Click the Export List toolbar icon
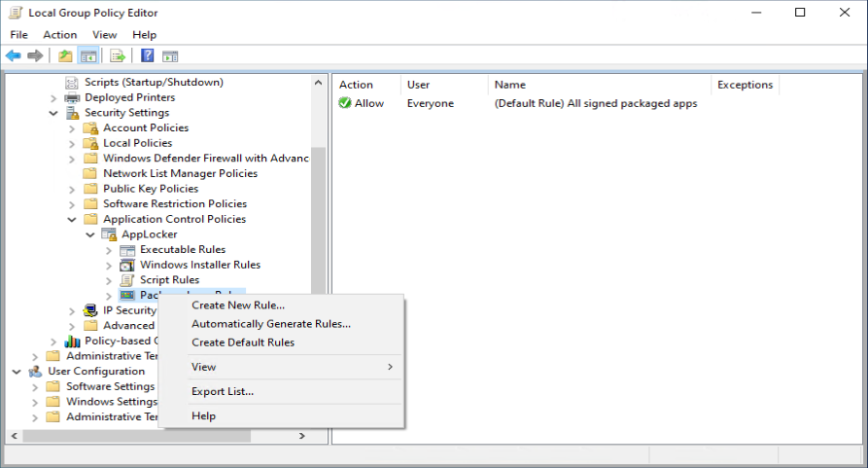The width and height of the screenshot is (868, 468). [118, 55]
